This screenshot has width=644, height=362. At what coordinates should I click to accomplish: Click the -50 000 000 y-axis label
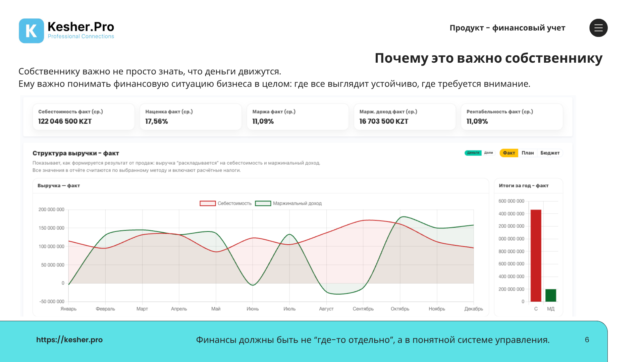click(x=52, y=302)
